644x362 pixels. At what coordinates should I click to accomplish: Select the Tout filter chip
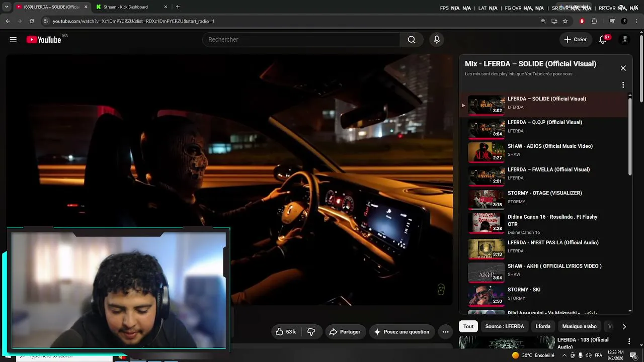tap(468, 327)
